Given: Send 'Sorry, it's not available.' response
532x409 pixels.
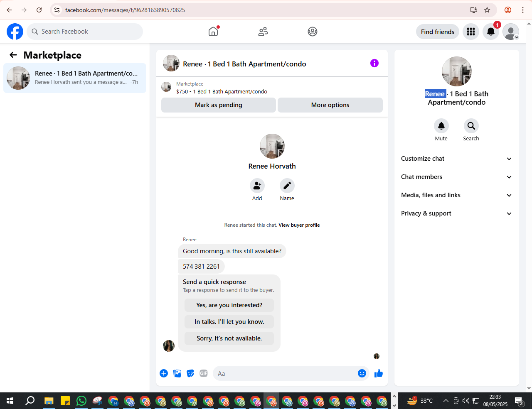Looking at the screenshot, I should tap(229, 338).
